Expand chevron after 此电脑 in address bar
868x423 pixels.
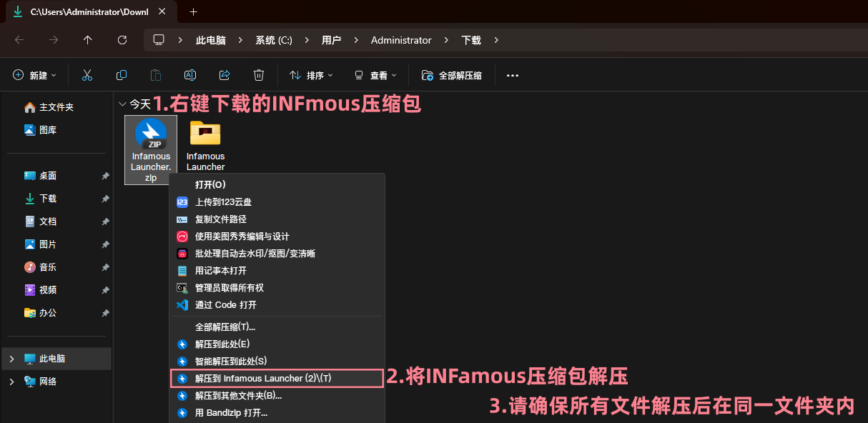tap(241, 40)
